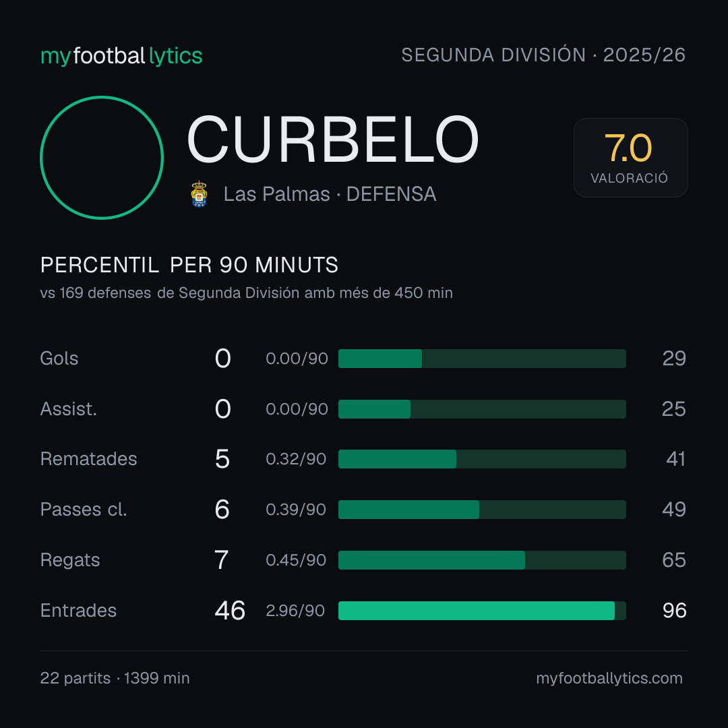Click the Entrades total value 46
This screenshot has width=728, height=728.
tap(230, 611)
